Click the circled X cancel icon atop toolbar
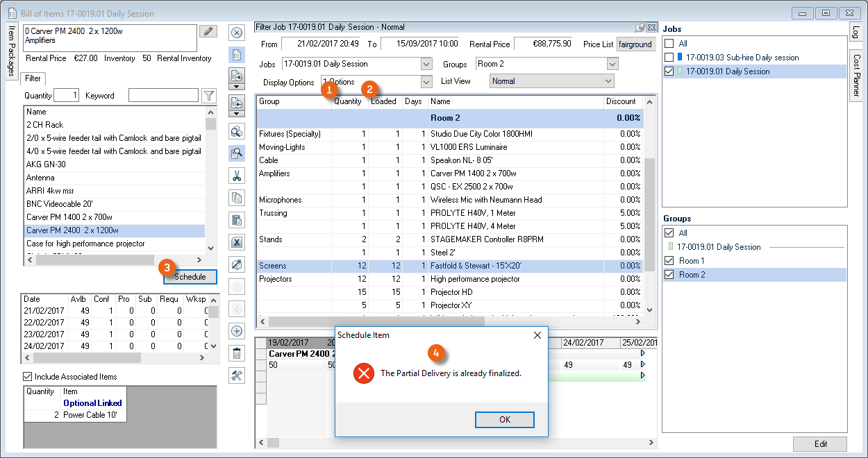The image size is (868, 458). (x=237, y=33)
